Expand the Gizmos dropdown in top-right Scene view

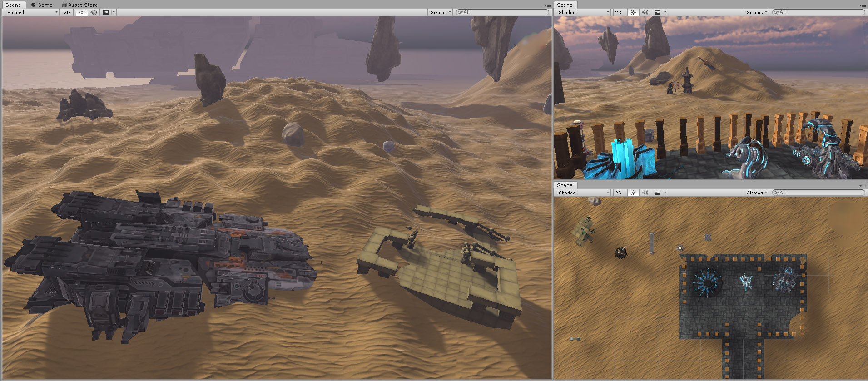coord(756,12)
